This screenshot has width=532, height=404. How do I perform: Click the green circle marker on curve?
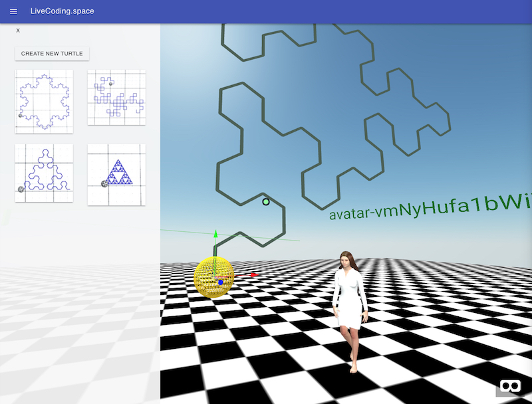[x=266, y=201]
